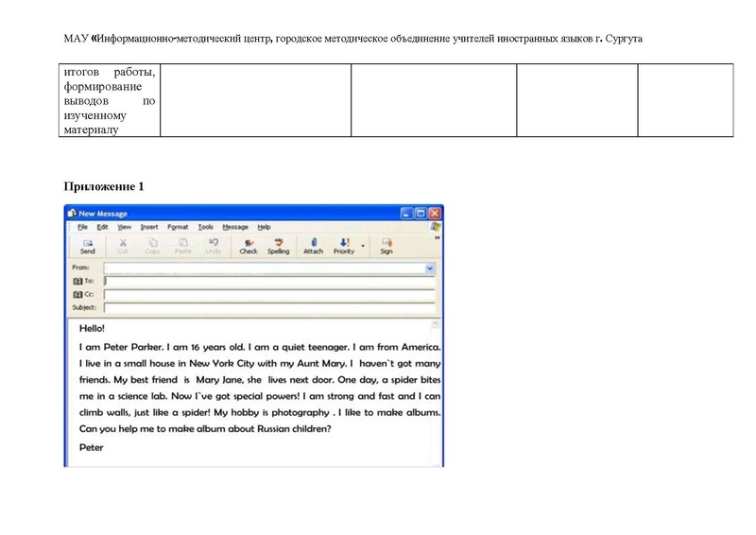Image resolution: width=756 pixels, height=535 pixels.
Task: Digitally Sign the message
Action: 387,246
